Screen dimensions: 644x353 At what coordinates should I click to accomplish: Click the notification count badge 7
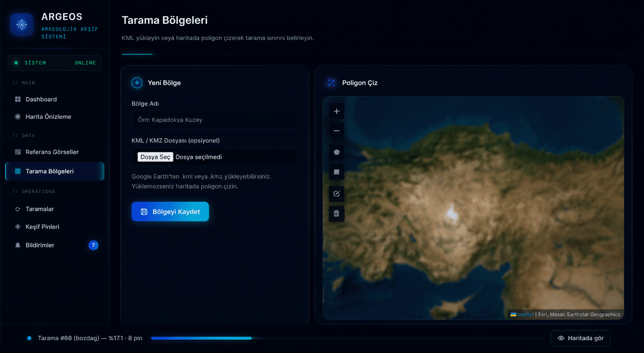[93, 245]
